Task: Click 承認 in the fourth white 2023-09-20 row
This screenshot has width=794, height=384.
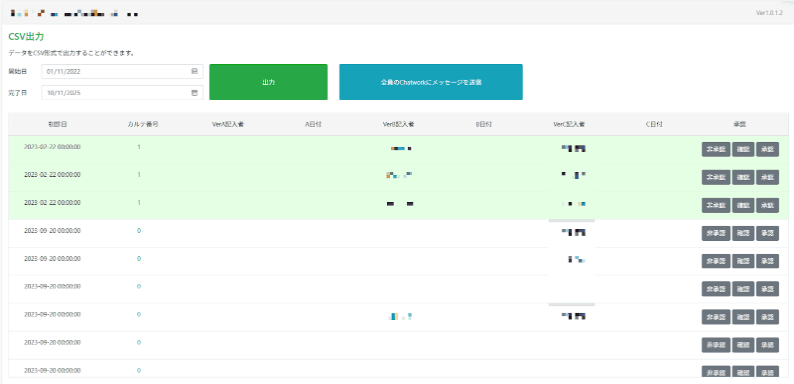Action: pos(768,317)
